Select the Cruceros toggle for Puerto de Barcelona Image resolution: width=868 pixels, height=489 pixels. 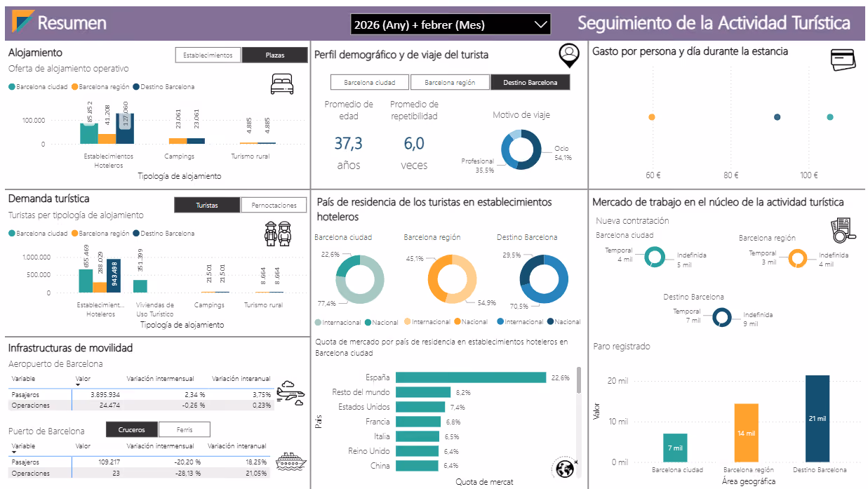tap(132, 429)
